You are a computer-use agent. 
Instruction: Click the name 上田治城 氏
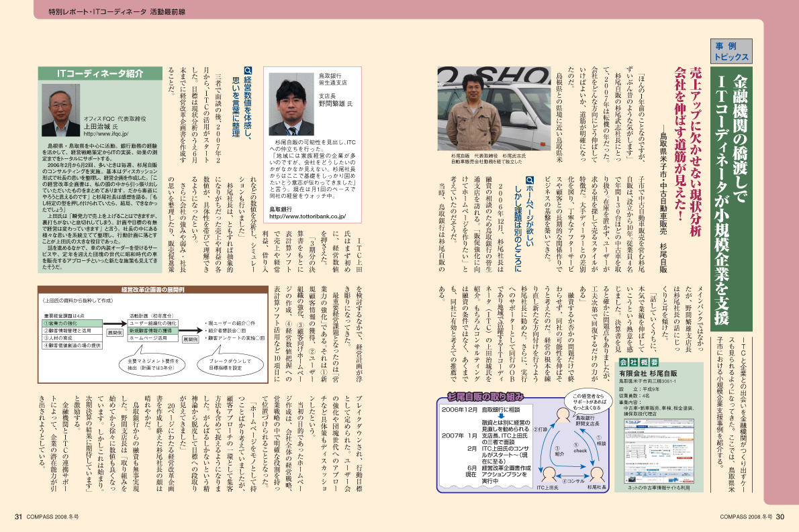pyautogui.click(x=101, y=126)
